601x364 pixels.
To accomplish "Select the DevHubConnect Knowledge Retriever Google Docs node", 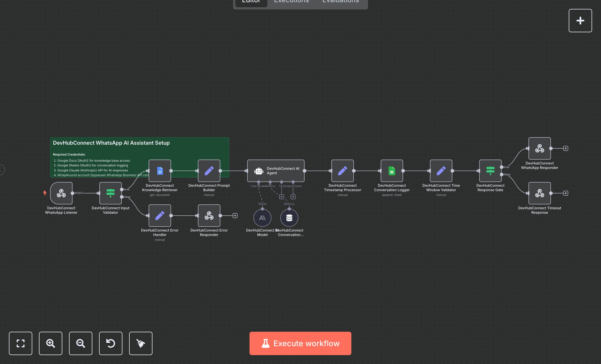I will point(160,171).
